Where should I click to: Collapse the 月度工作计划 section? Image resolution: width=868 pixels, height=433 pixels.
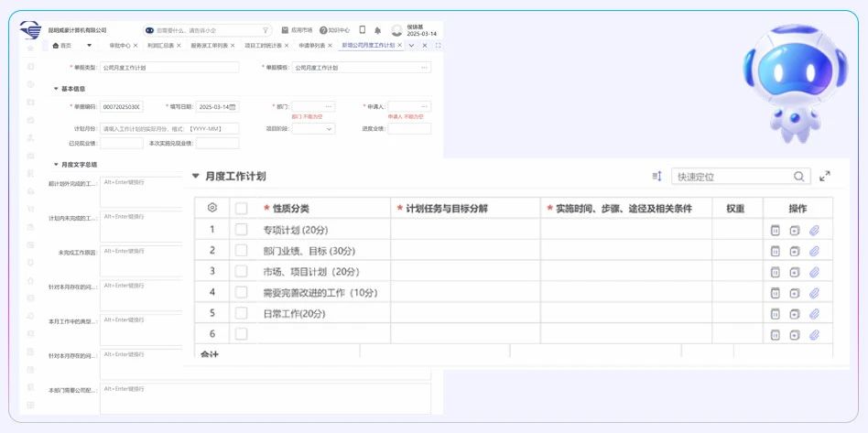tap(195, 176)
